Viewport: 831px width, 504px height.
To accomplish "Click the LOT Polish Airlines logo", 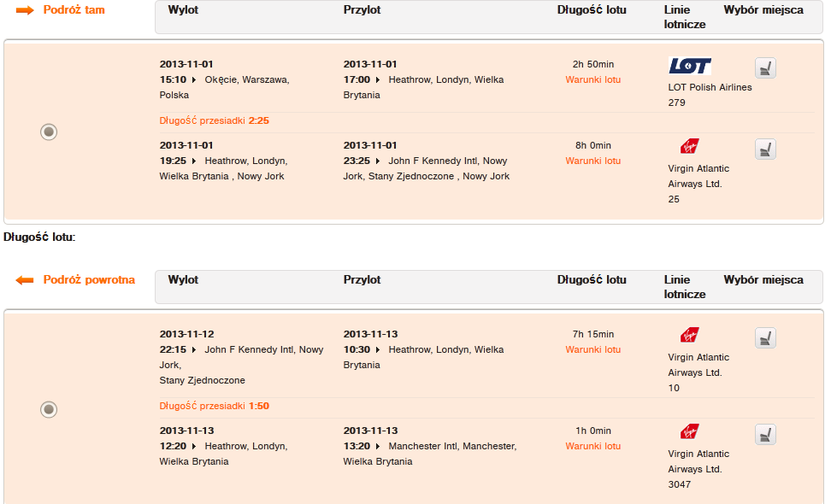I will click(x=689, y=66).
